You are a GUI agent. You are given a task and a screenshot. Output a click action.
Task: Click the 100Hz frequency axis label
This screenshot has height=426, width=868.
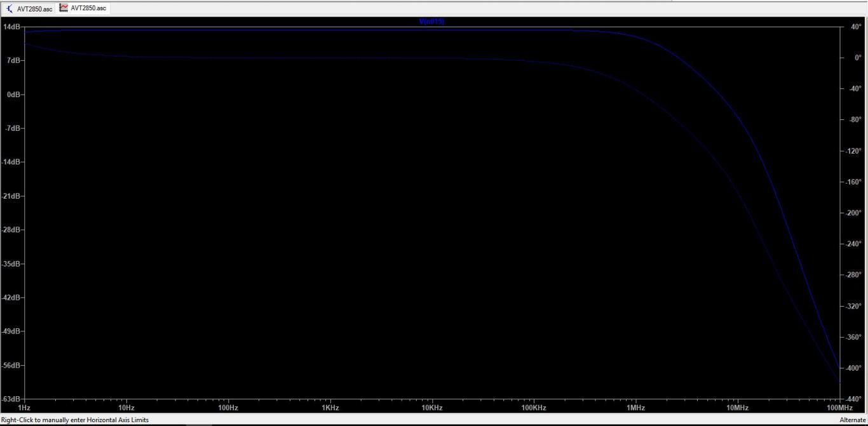point(228,408)
